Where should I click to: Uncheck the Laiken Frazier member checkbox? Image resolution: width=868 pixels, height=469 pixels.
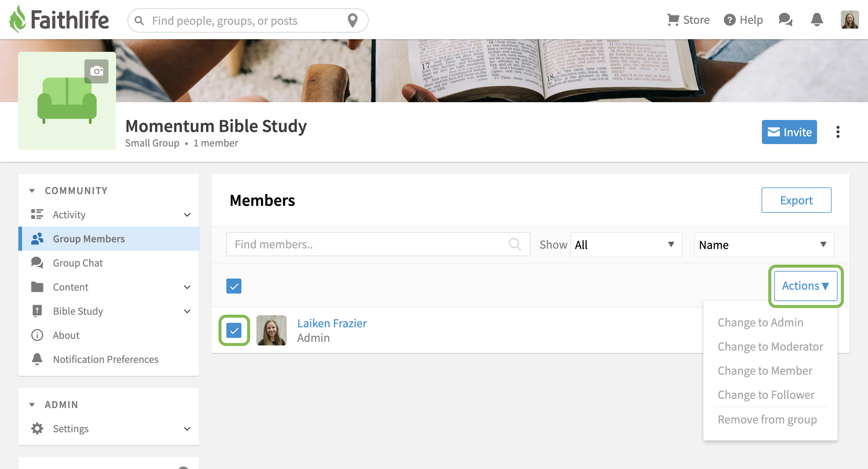click(234, 330)
